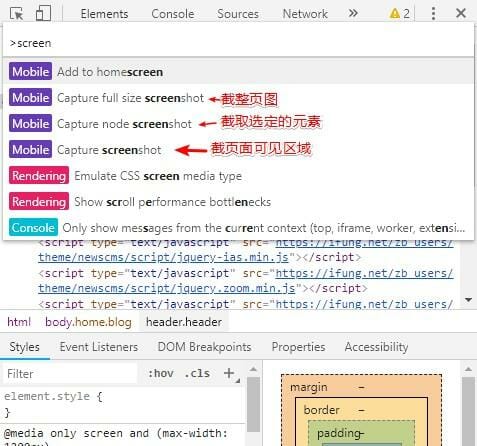Select Show scroll performance bottlenecks
The height and width of the screenshot is (446, 477).
pos(238,202)
